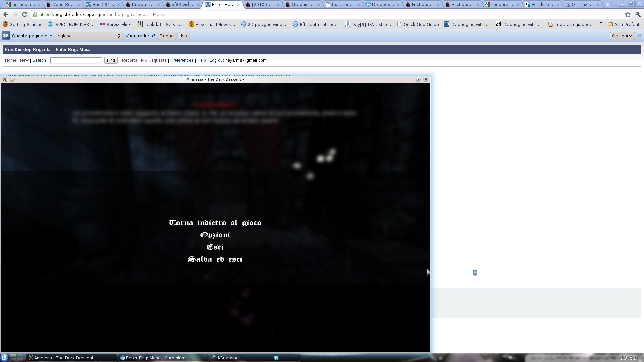Click the translate bar language icon
This screenshot has height=362, width=644.
(6, 36)
